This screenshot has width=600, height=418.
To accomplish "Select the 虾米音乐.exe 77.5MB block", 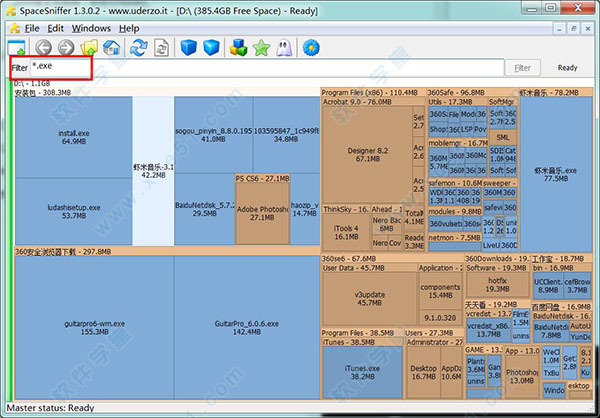I will point(556,174).
